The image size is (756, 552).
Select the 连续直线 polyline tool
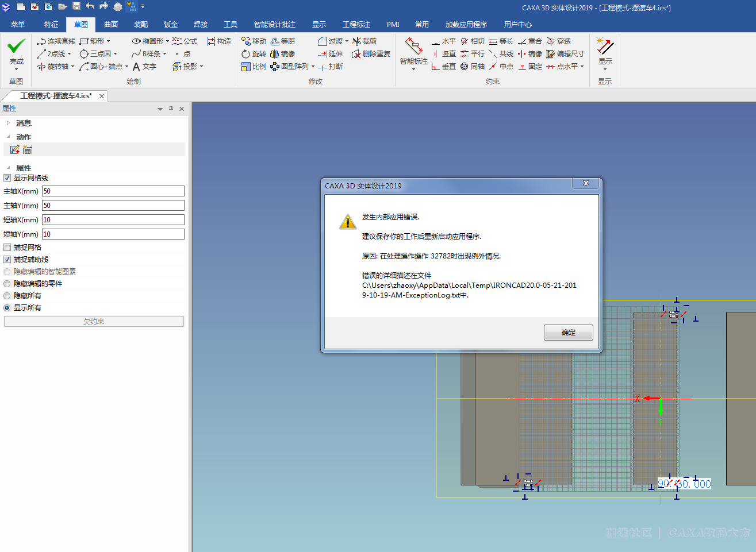click(x=56, y=41)
